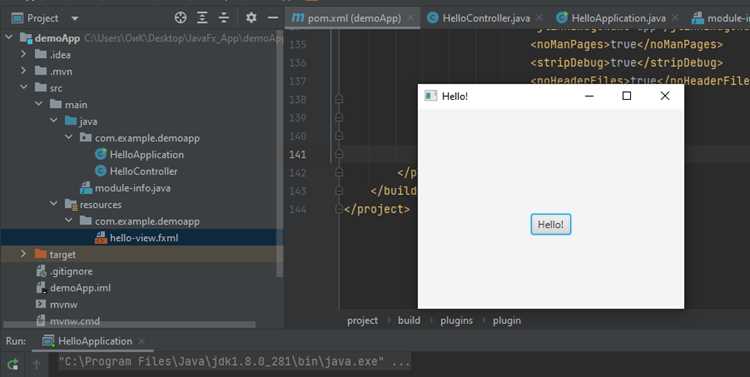The height and width of the screenshot is (377, 750).
Task: Click the Hello! button in app window
Action: (551, 224)
